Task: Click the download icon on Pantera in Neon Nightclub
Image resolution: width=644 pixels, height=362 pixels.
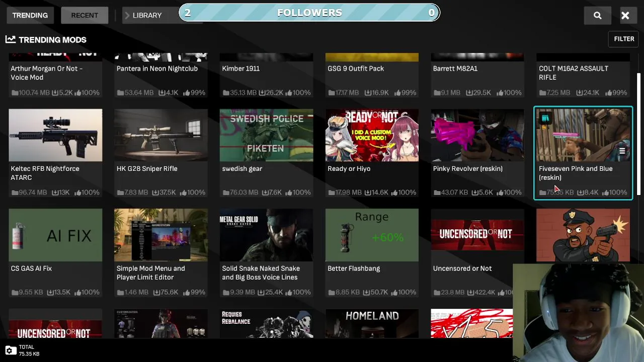Action: coord(162,93)
